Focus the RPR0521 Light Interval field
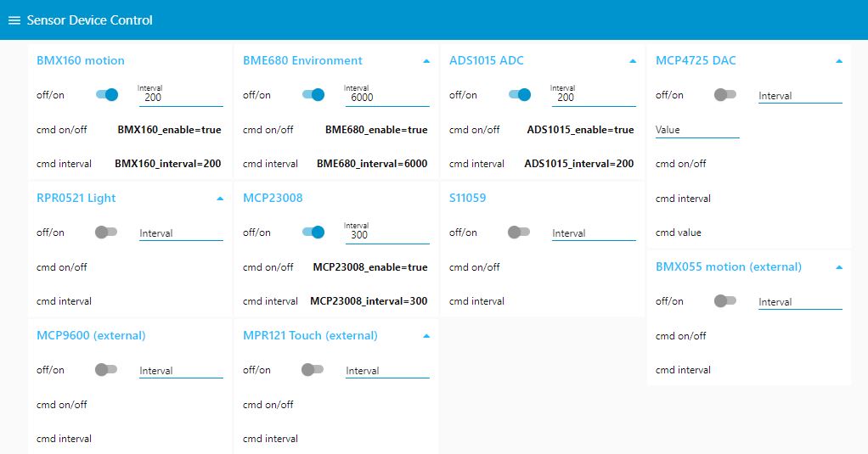 (180, 233)
